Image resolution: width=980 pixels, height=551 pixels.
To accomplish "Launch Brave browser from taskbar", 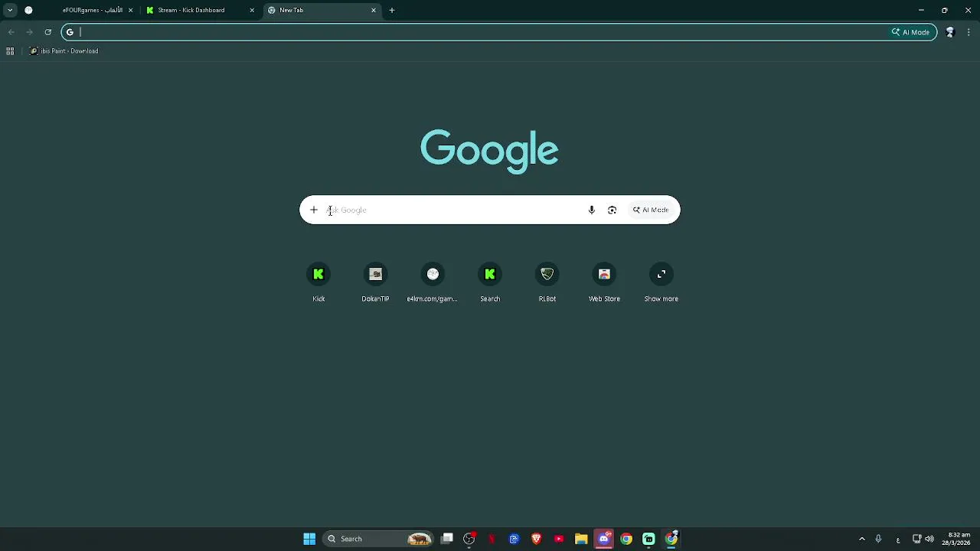I will pos(537,539).
